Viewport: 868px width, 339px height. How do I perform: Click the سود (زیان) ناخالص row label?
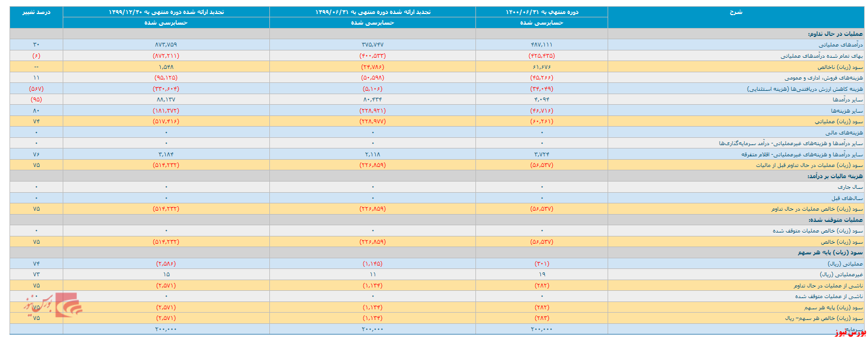pyautogui.click(x=842, y=67)
